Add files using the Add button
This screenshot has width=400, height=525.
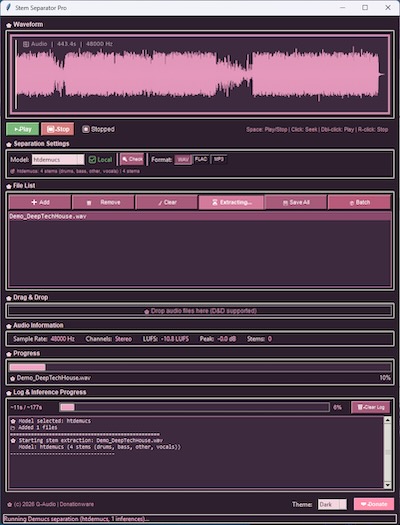coord(40,202)
